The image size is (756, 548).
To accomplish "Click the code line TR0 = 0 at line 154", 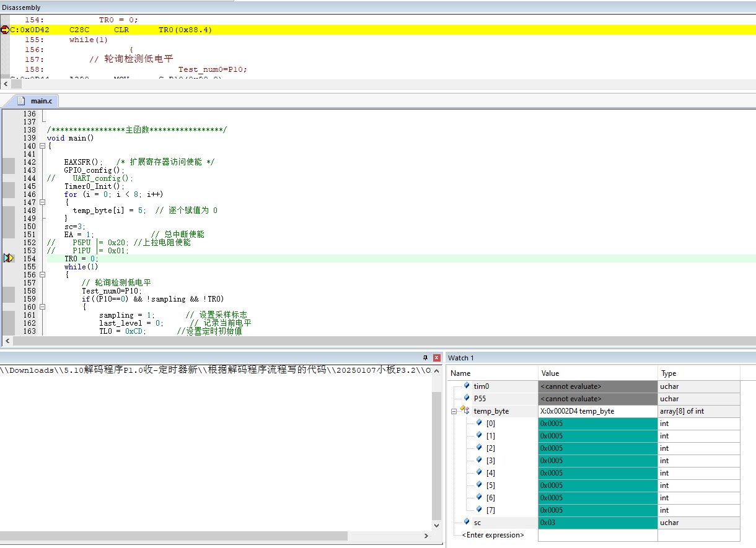I will click(x=81, y=258).
